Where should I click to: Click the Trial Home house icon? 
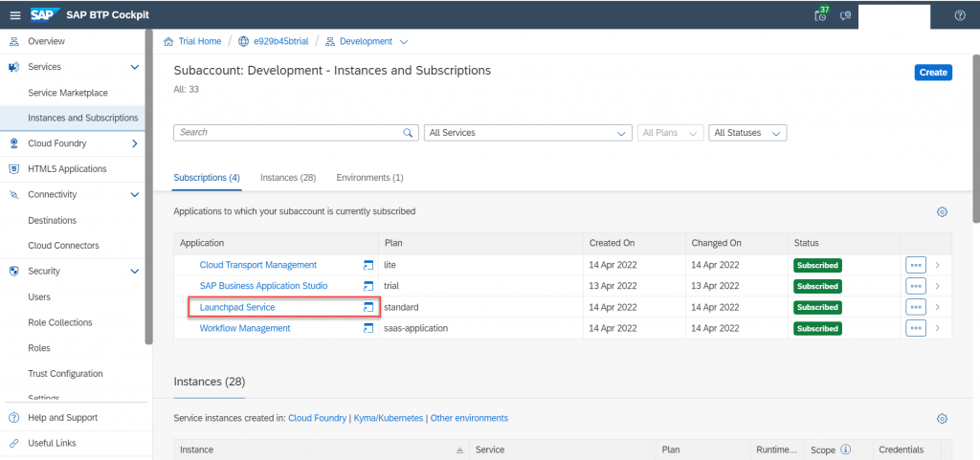[168, 42]
